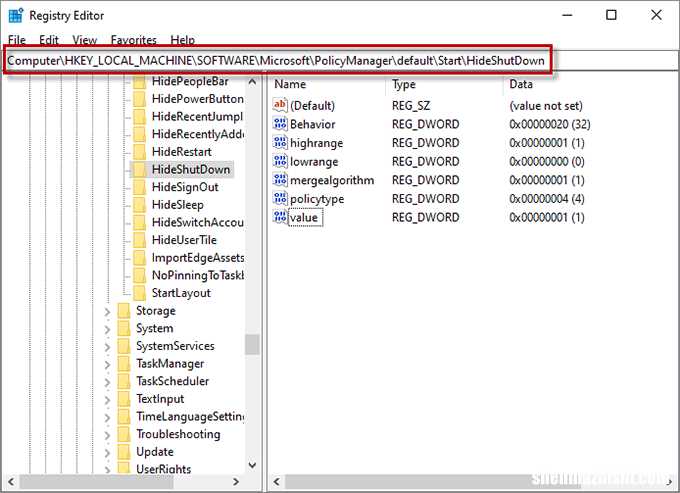Click the System folder icon
680x493 pixels.
click(x=124, y=329)
